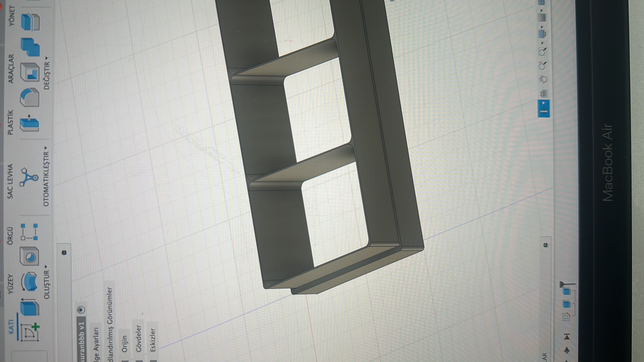Select the Pan hand tool

point(543,80)
